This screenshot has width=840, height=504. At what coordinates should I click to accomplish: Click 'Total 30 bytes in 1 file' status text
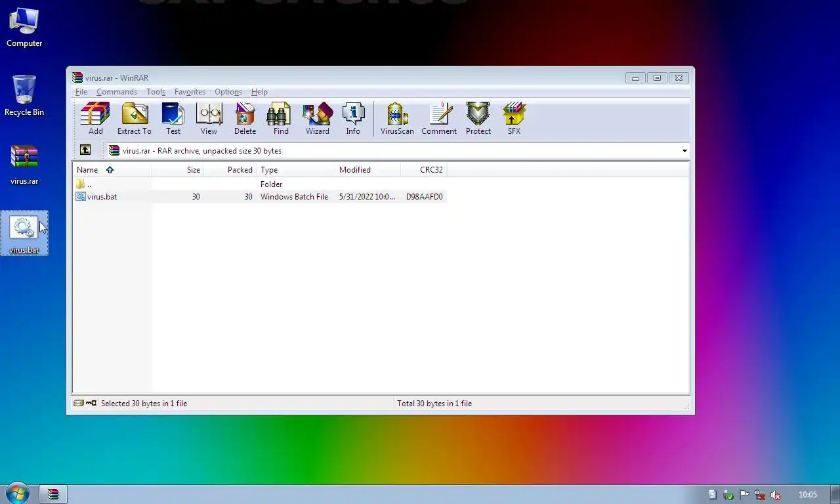(434, 404)
